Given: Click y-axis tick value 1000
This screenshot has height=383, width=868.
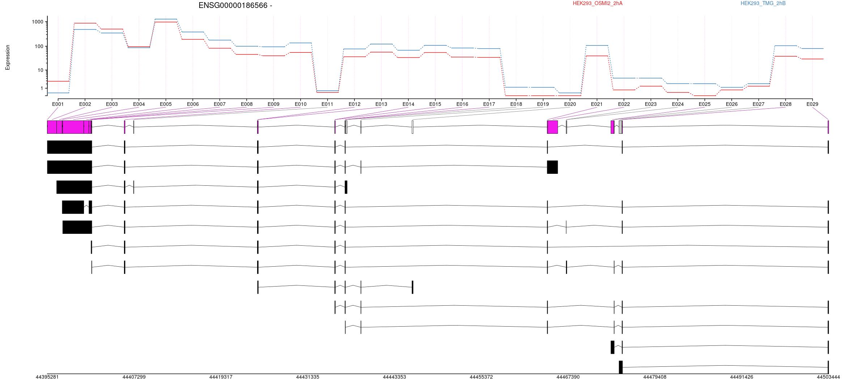Looking at the screenshot, I should pos(37,22).
